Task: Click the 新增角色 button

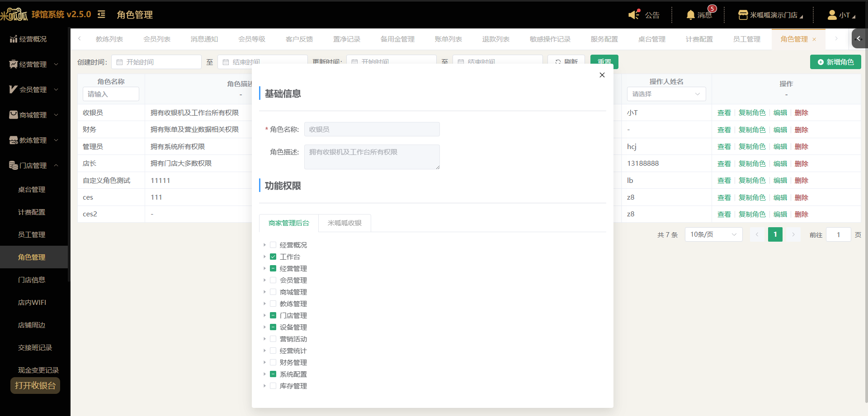Action: (x=835, y=62)
